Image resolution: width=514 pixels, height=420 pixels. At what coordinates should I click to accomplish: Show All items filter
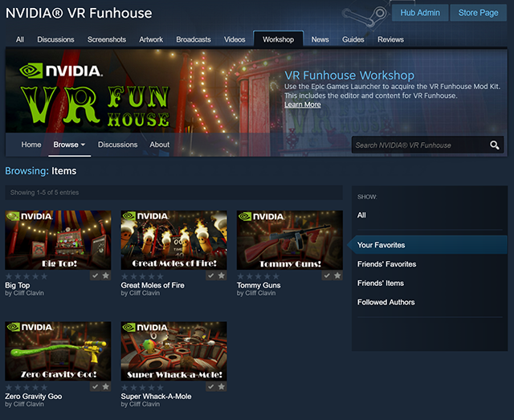click(x=361, y=215)
